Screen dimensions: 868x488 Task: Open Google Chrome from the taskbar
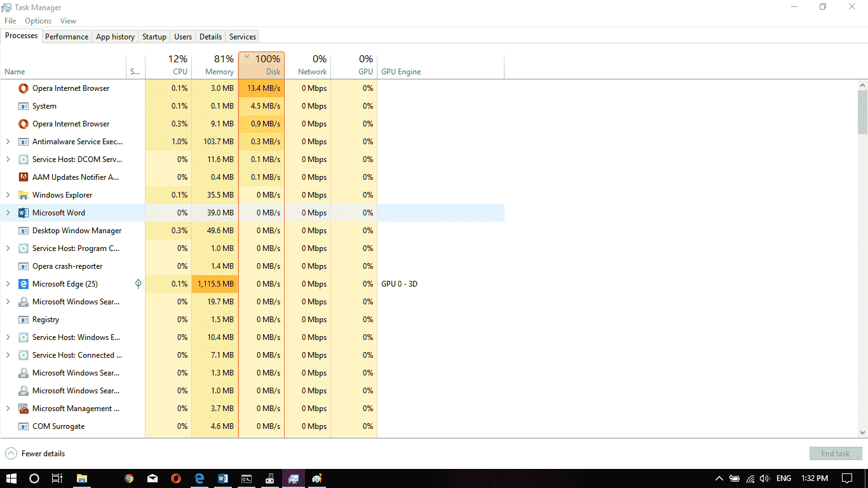pos(129,478)
